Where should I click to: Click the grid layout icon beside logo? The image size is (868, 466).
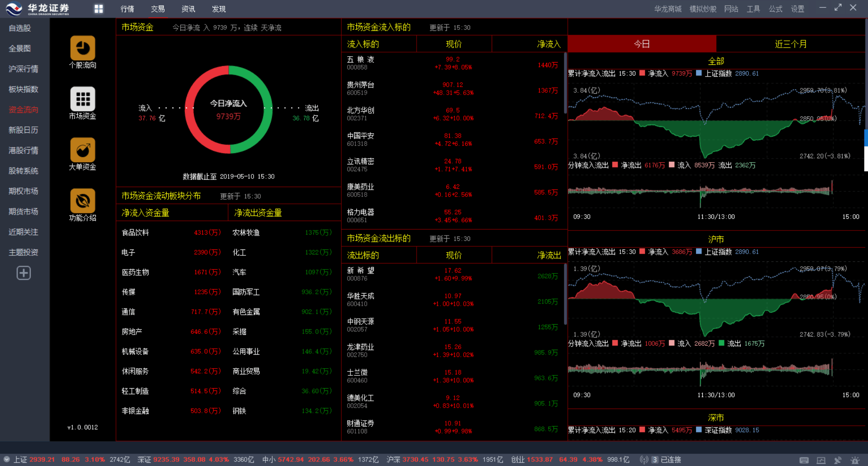pos(98,9)
